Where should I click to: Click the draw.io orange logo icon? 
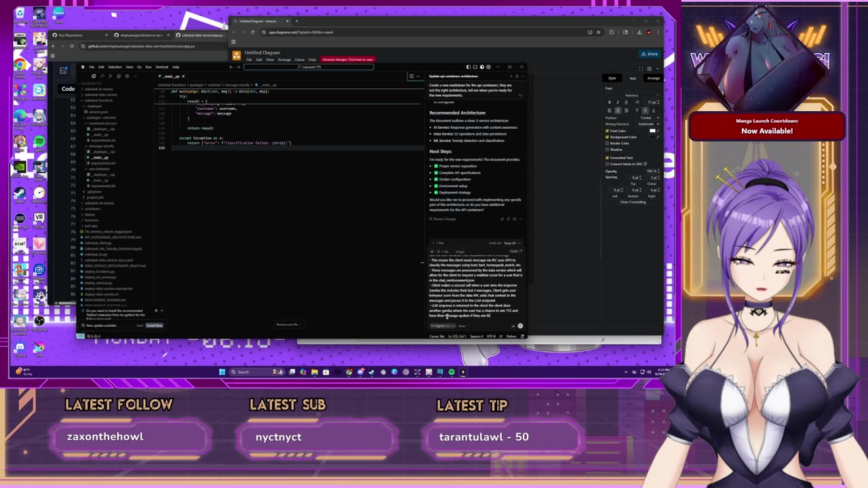pyautogui.click(x=236, y=55)
